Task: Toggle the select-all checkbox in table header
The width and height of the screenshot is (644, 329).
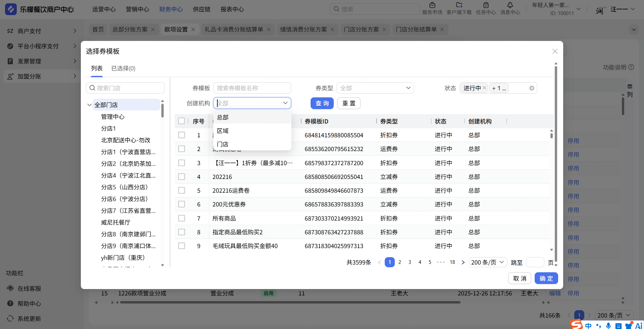Action: tap(181, 121)
